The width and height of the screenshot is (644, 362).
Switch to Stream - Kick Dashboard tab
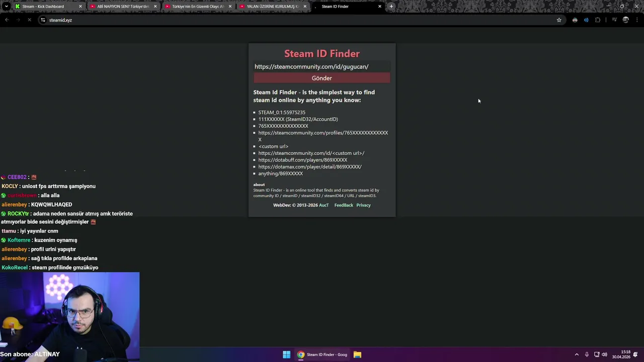[48, 7]
